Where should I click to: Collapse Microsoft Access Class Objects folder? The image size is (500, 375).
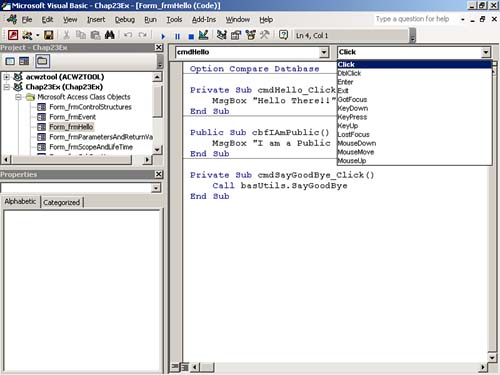click(x=18, y=97)
